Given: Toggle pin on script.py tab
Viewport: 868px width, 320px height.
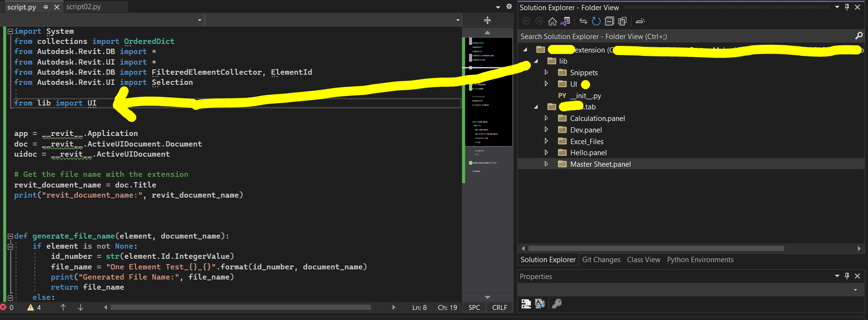Looking at the screenshot, I should (x=46, y=7).
